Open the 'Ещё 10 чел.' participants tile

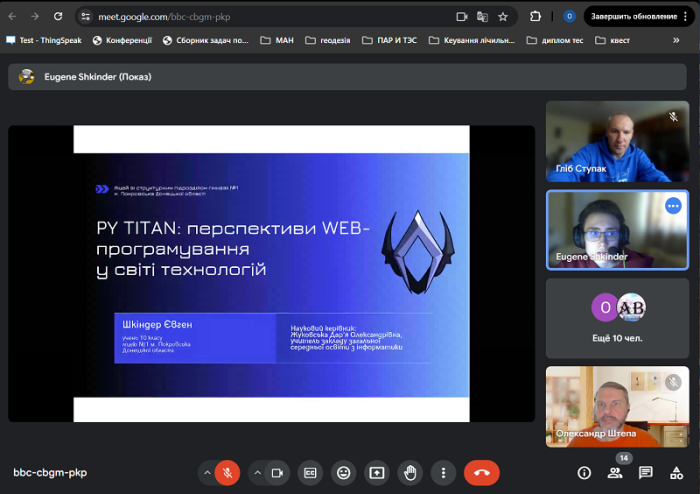pos(617,317)
